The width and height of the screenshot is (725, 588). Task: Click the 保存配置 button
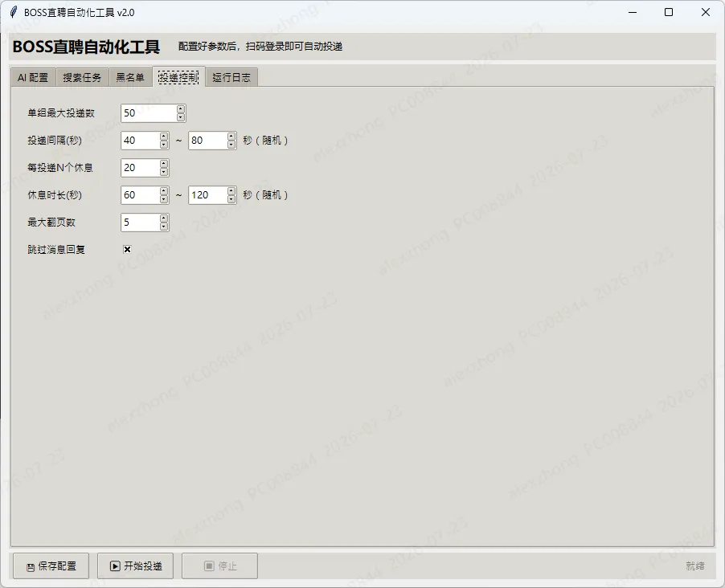point(51,566)
